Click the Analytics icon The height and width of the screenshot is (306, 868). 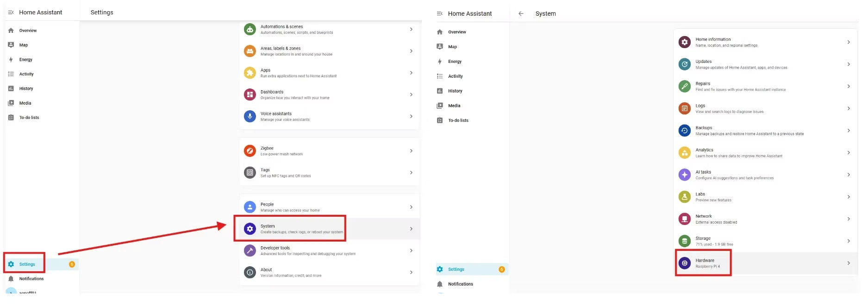point(684,153)
